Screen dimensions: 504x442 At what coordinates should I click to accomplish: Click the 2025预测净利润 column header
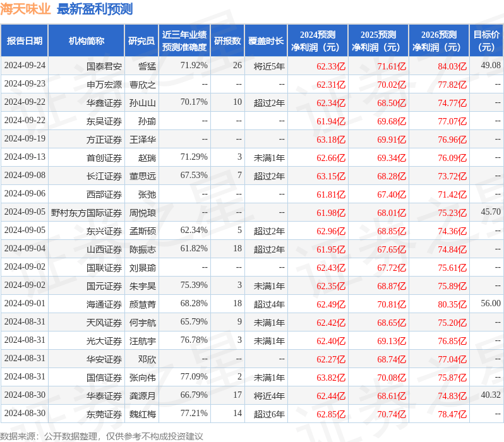pos(378,41)
